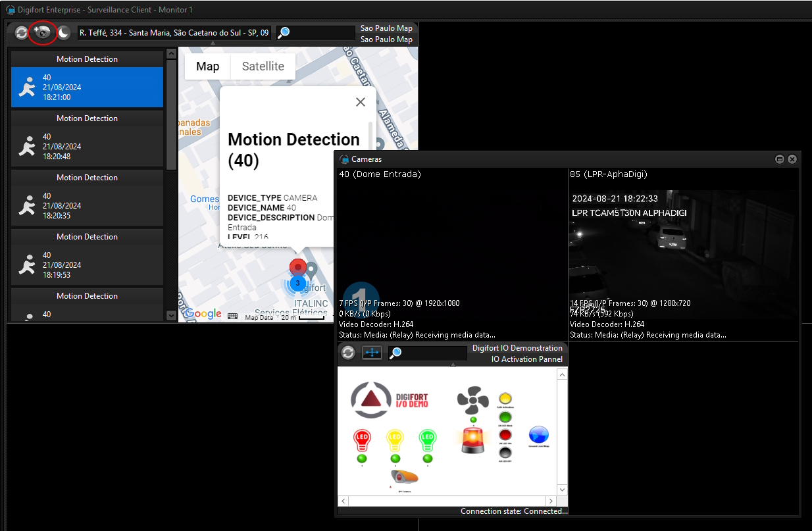Screen dimensions: 812x531
Task: Toggle green indicator under red LED bulb
Action: coord(361,458)
